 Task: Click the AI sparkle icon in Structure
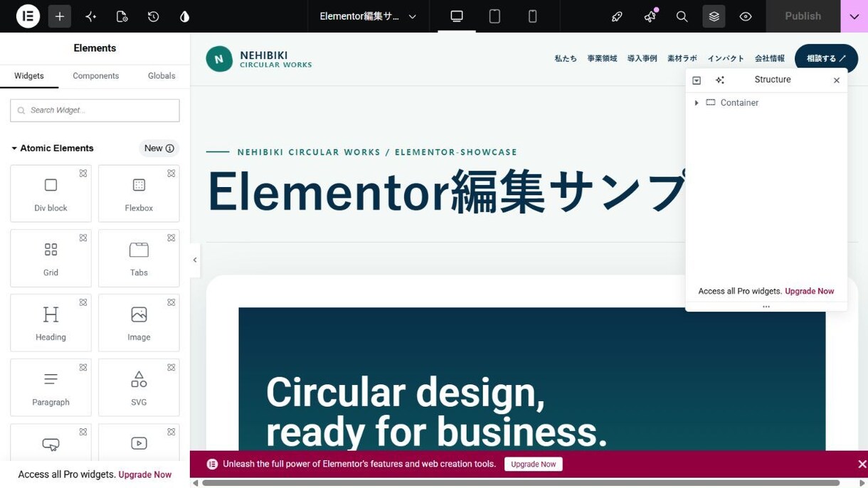click(x=720, y=80)
